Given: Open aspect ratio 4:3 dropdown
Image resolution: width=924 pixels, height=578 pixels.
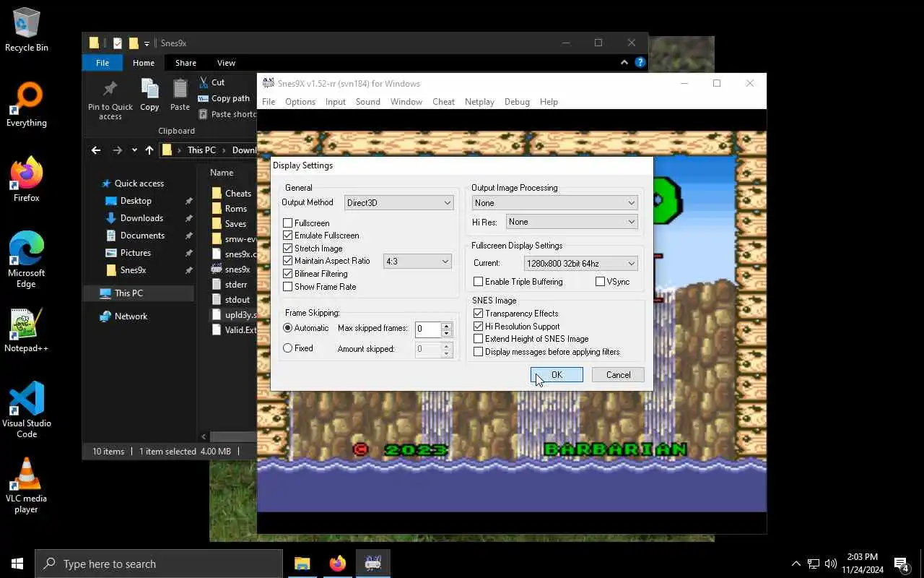Looking at the screenshot, I should click(417, 262).
